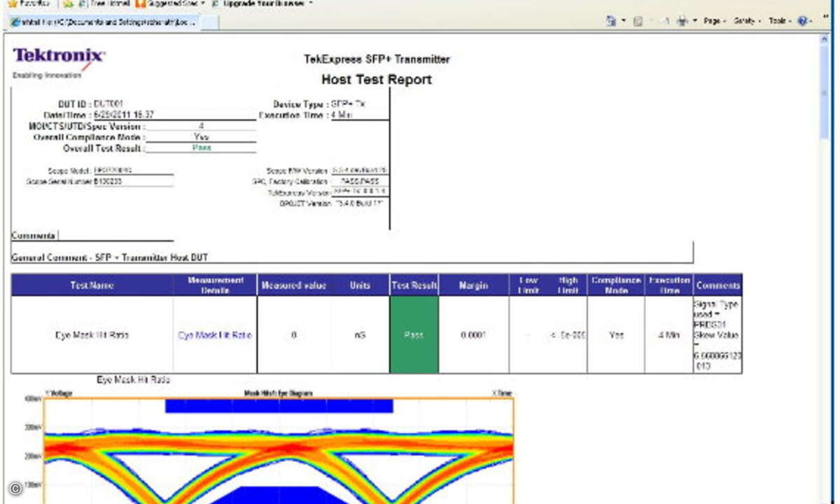Select the browser tab with the local file path
840x504 pixels.
tap(104, 22)
